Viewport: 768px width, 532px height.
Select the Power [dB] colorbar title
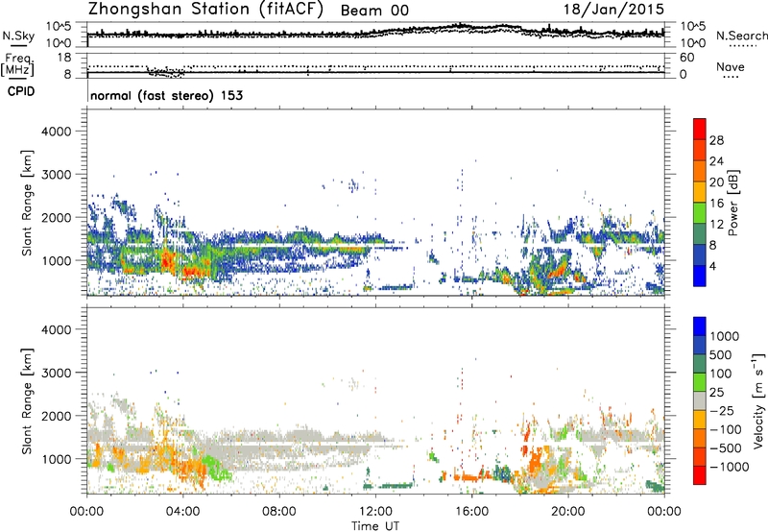732,203
